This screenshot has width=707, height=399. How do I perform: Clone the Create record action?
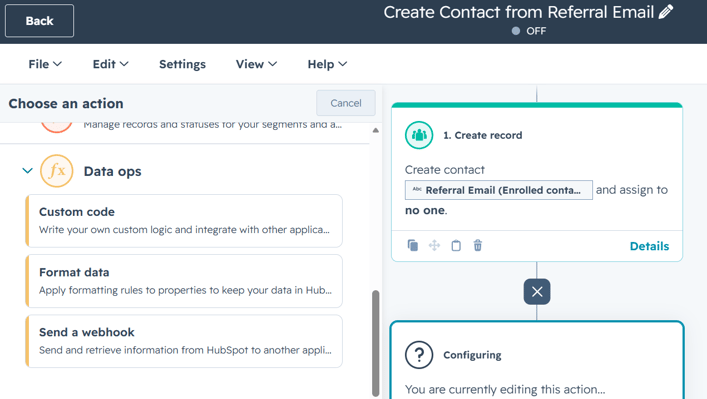coord(413,245)
